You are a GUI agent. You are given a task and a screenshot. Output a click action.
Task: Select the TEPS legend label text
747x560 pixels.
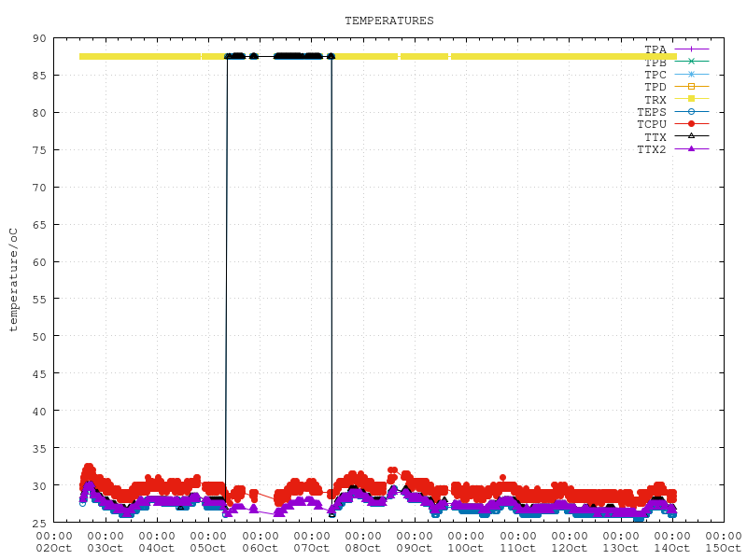652,112
